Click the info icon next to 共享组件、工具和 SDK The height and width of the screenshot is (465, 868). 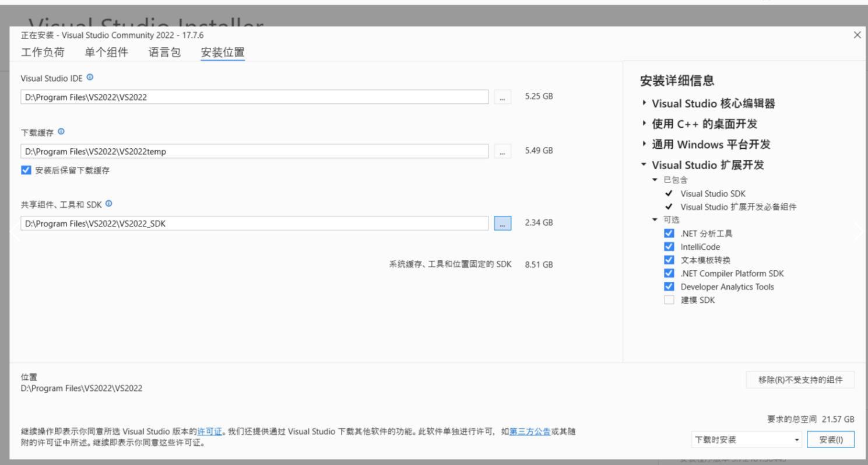(108, 204)
